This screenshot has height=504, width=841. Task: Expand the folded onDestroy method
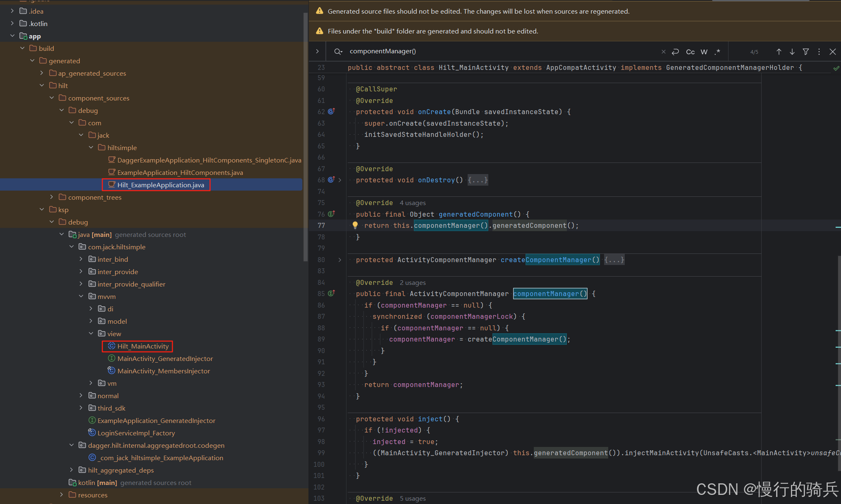pos(340,180)
